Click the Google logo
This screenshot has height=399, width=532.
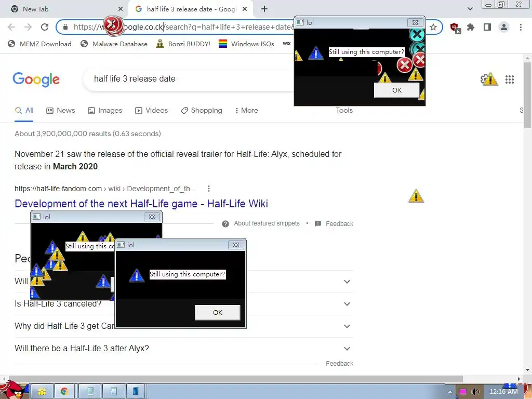[x=36, y=79]
